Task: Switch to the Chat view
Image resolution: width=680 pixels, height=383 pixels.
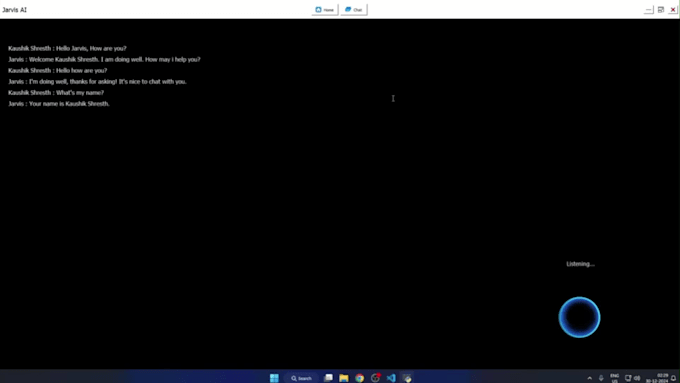Action: tap(354, 10)
